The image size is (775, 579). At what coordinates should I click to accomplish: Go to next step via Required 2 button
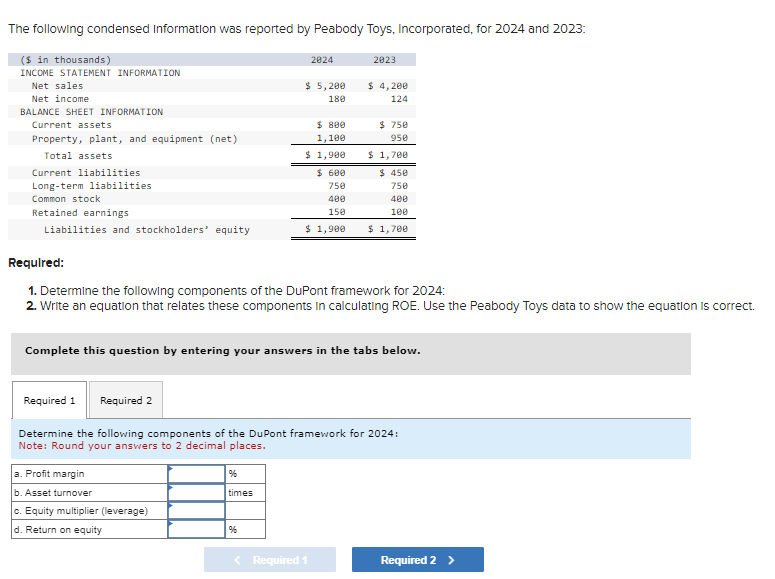(418, 560)
